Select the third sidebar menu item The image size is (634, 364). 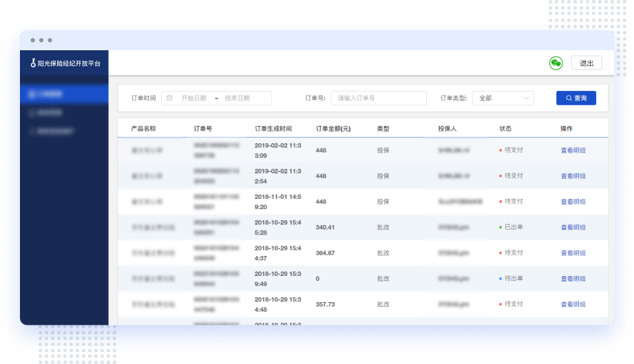(64, 131)
